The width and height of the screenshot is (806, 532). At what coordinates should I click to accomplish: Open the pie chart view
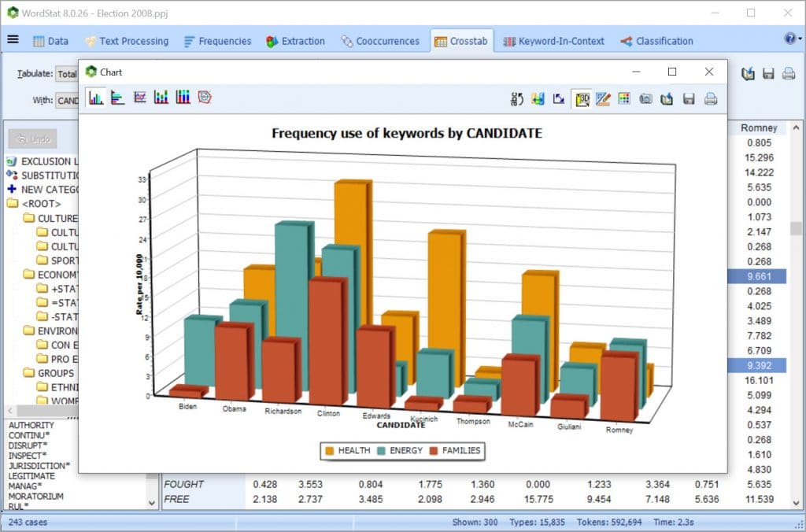pyautogui.click(x=205, y=98)
